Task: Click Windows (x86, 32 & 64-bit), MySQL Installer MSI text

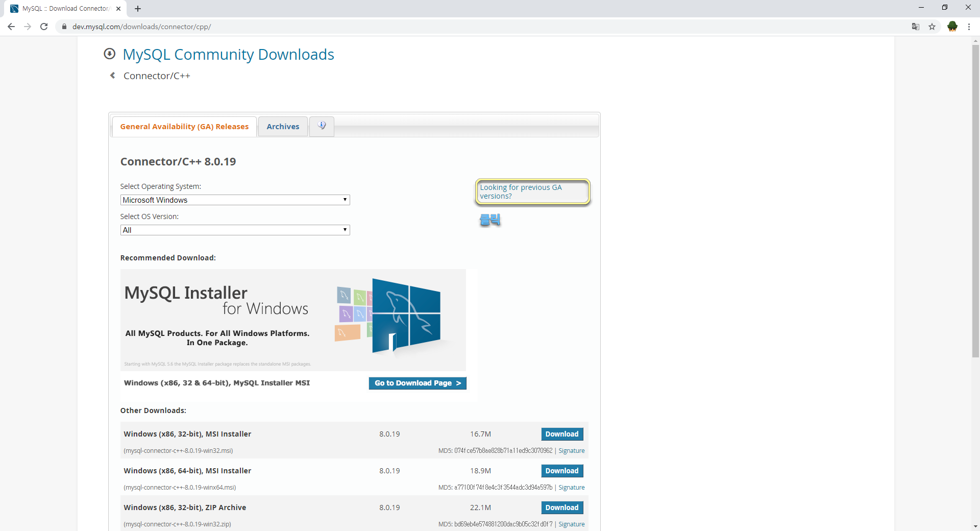Action: (x=217, y=383)
